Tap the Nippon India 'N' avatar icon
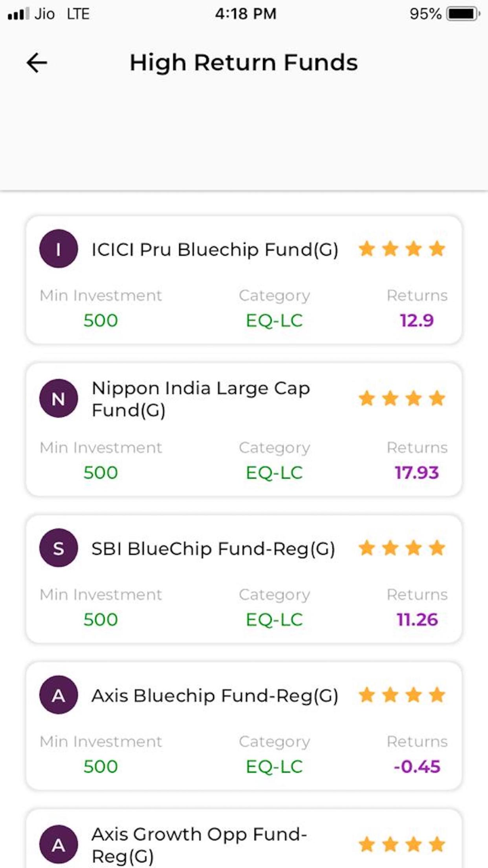The image size is (488, 868). point(58,399)
